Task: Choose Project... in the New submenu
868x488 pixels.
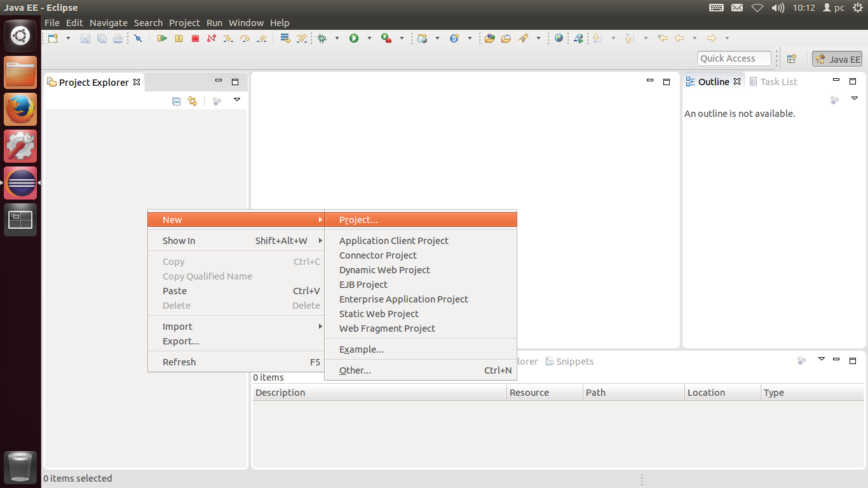Action: 421,220
